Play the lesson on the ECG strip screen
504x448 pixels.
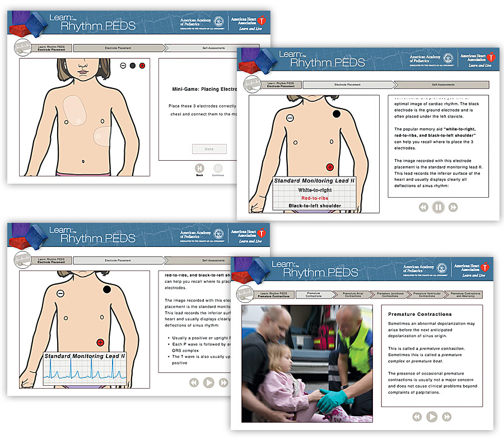pos(208,382)
